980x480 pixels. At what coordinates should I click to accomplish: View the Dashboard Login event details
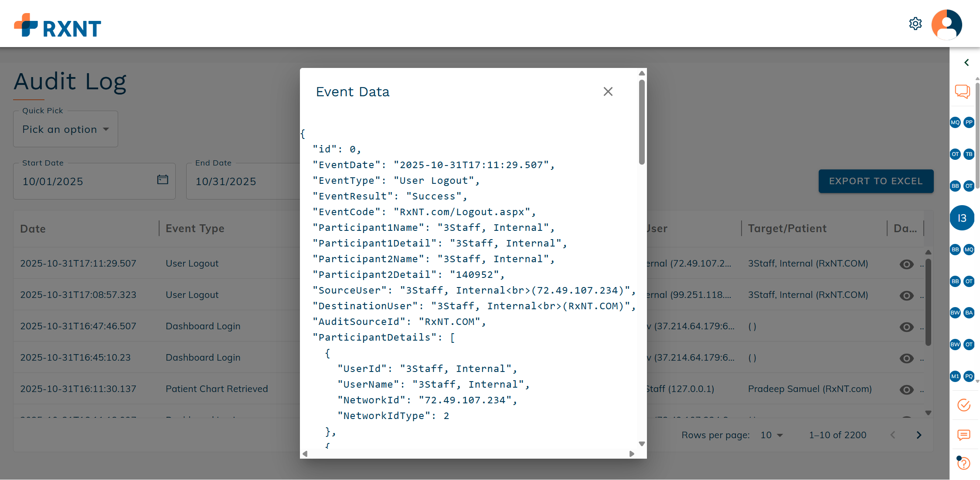pyautogui.click(x=906, y=327)
